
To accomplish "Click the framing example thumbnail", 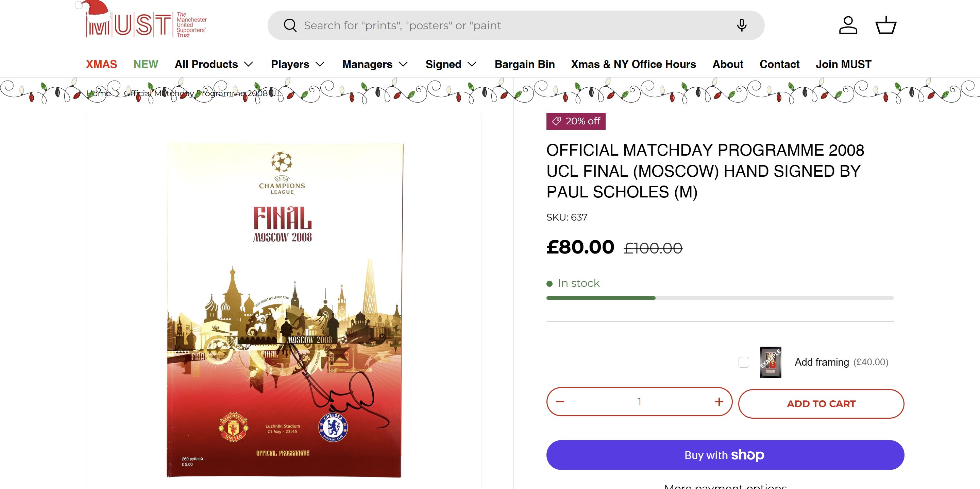I will (x=771, y=362).
